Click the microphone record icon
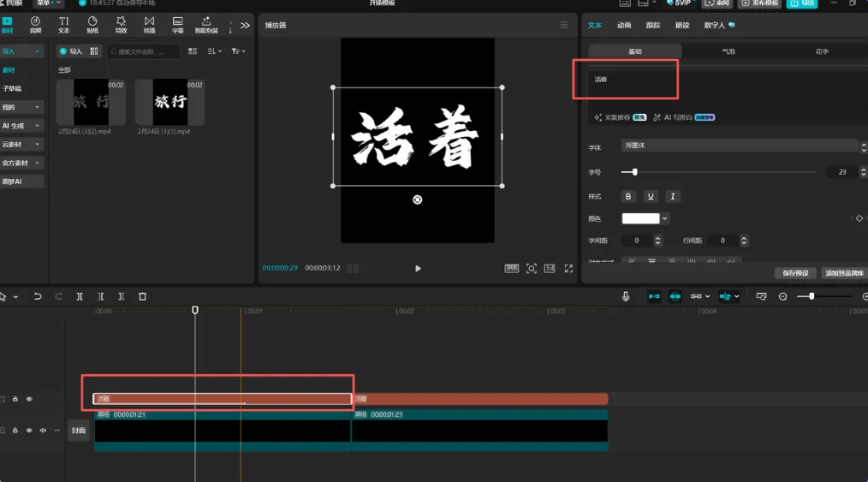 point(626,296)
